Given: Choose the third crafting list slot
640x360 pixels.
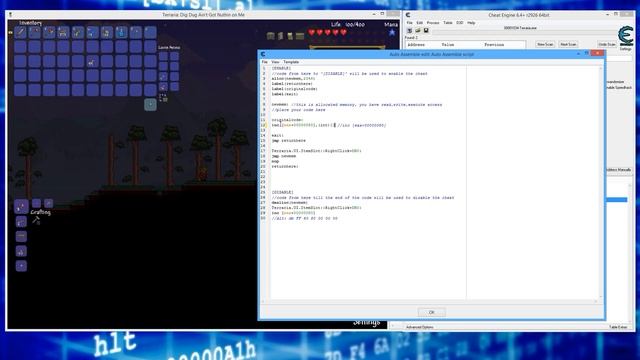Looking at the screenshot, I should tap(21, 236).
